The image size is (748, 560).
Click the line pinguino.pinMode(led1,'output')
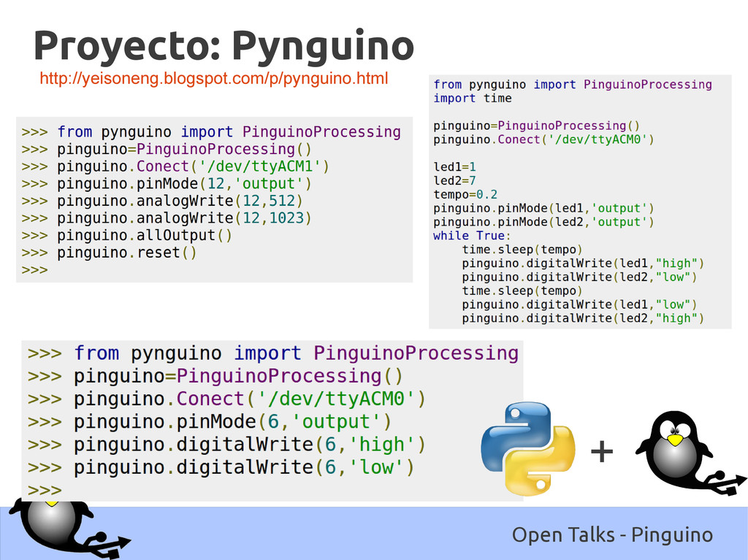pos(543,209)
